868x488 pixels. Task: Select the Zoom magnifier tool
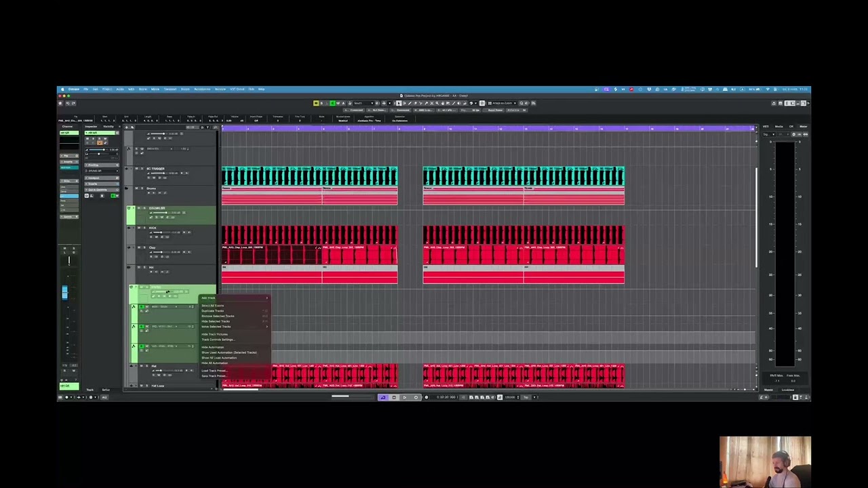[x=437, y=103]
